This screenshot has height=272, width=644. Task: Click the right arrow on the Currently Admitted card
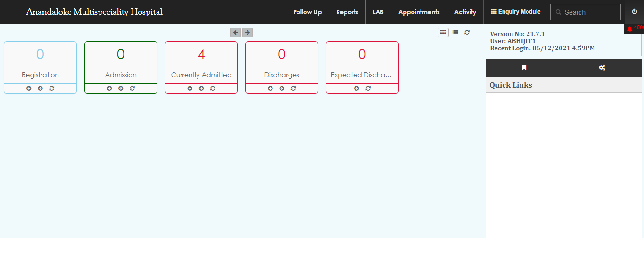(x=201, y=88)
